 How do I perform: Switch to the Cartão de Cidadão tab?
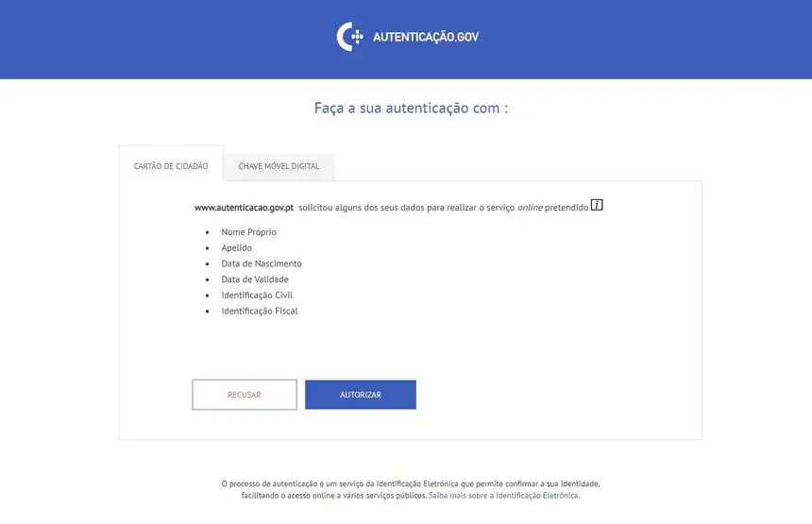171,165
